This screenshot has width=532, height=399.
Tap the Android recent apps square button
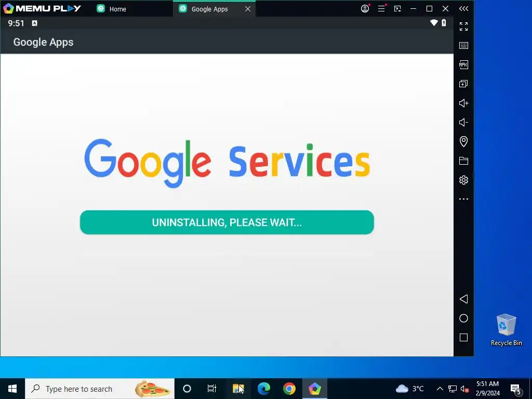[463, 338]
